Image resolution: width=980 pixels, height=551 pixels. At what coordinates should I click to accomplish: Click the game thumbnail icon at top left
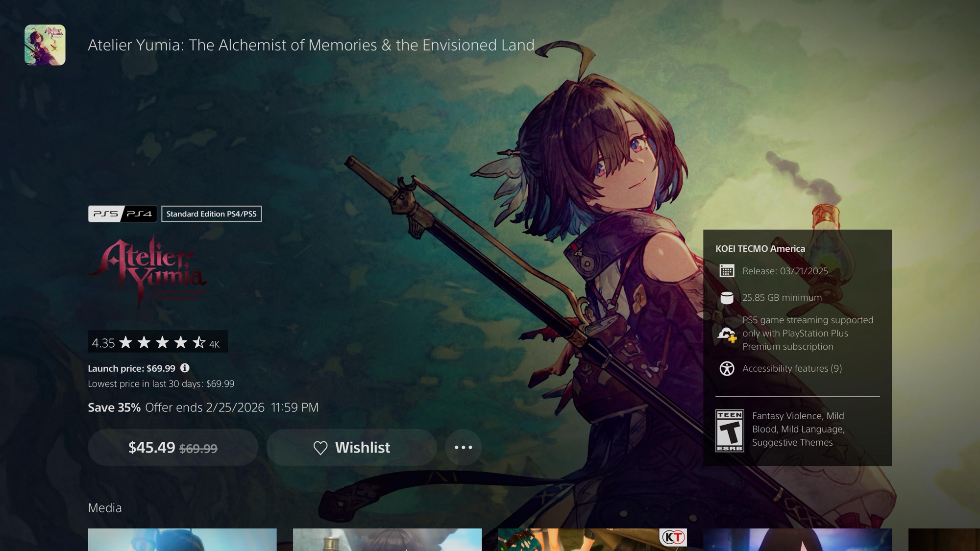pos(45,45)
